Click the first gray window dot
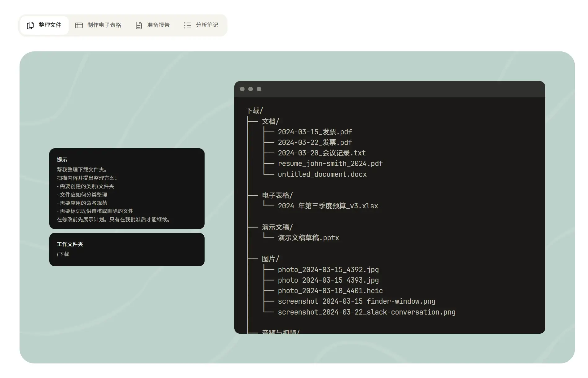The width and height of the screenshot is (588, 378). 242,89
